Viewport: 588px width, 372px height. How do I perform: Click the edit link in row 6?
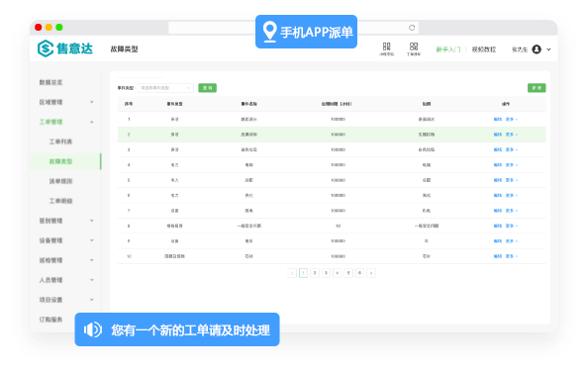[498, 196]
